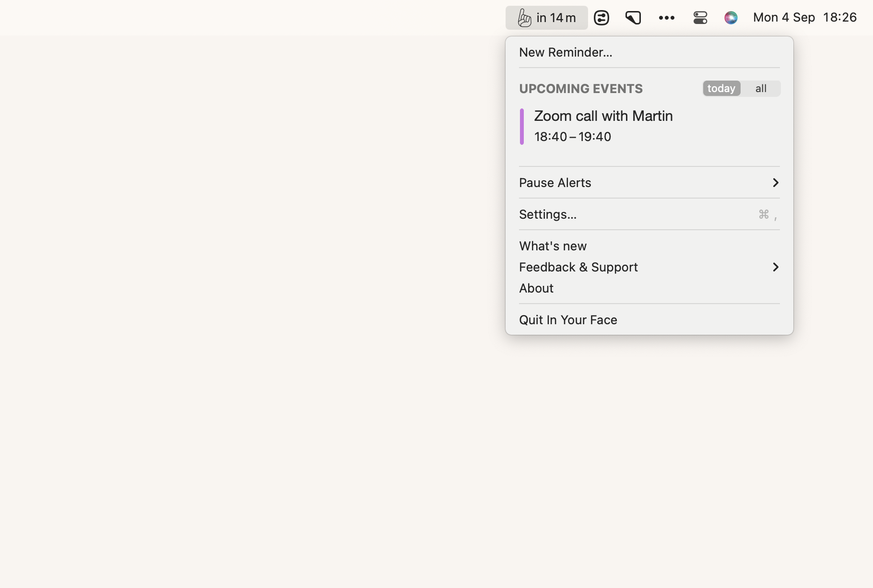Screen dimensions: 873x588
Task: Click the 18:40–19:40 event time
Action: coord(572,137)
